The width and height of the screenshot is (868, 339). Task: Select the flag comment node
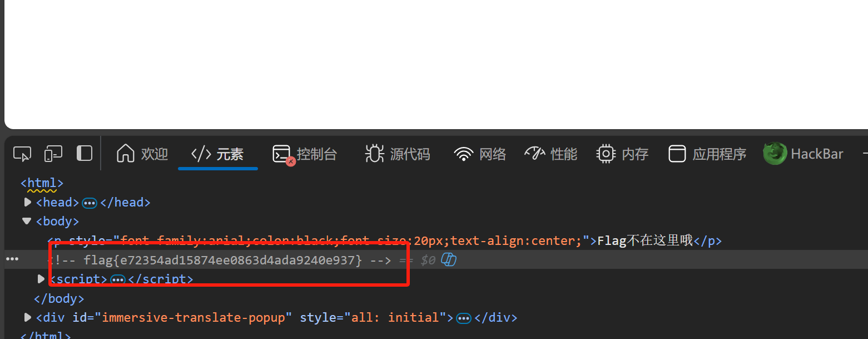click(220, 259)
